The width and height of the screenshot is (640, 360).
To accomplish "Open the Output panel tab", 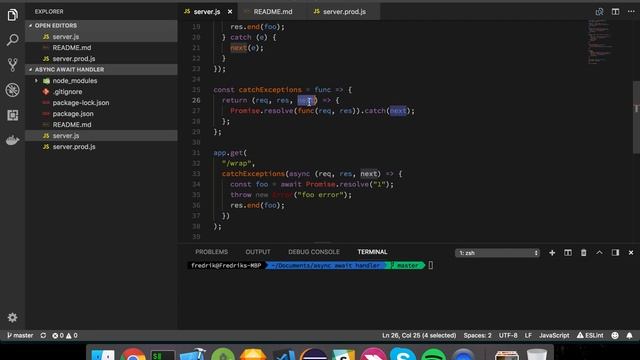I will tap(258, 252).
